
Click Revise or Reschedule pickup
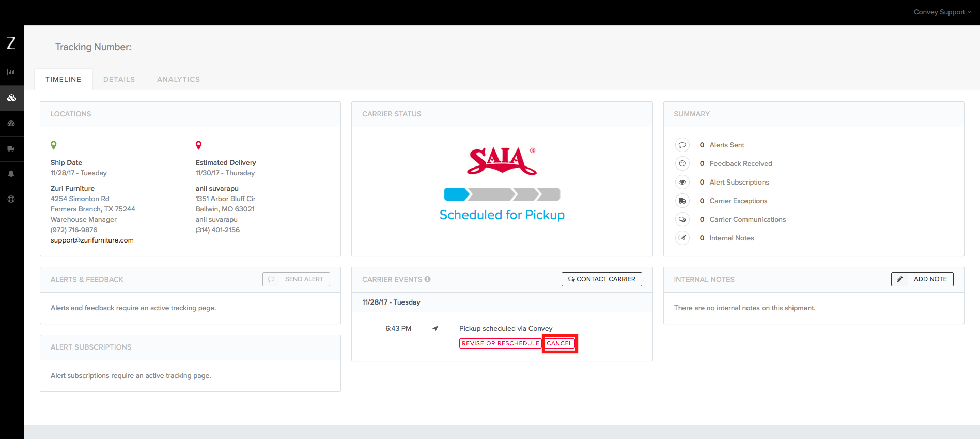click(500, 343)
